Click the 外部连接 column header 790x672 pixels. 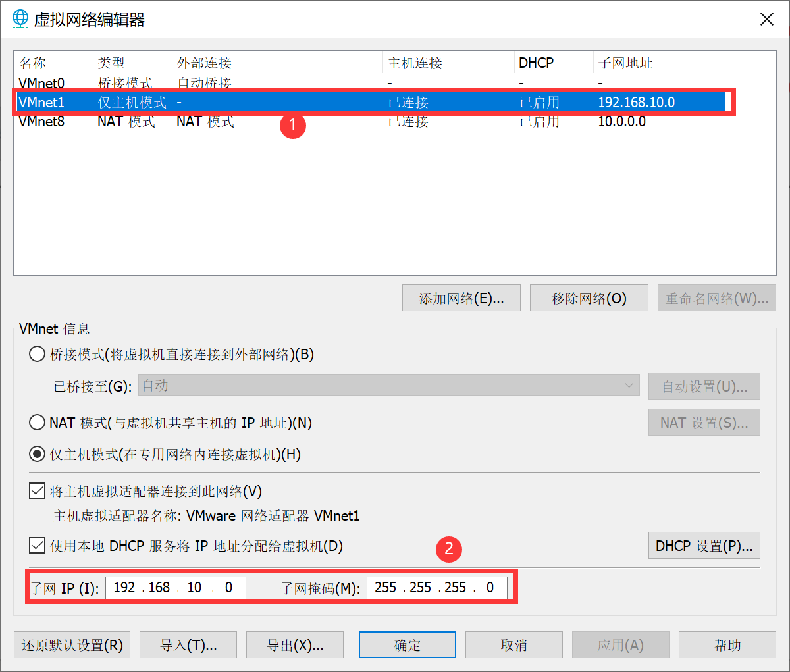tap(277, 63)
